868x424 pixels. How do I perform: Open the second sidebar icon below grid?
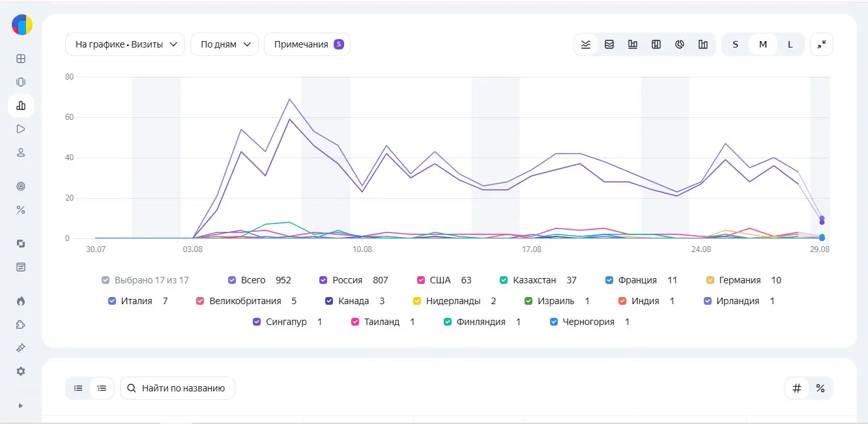coord(21,82)
